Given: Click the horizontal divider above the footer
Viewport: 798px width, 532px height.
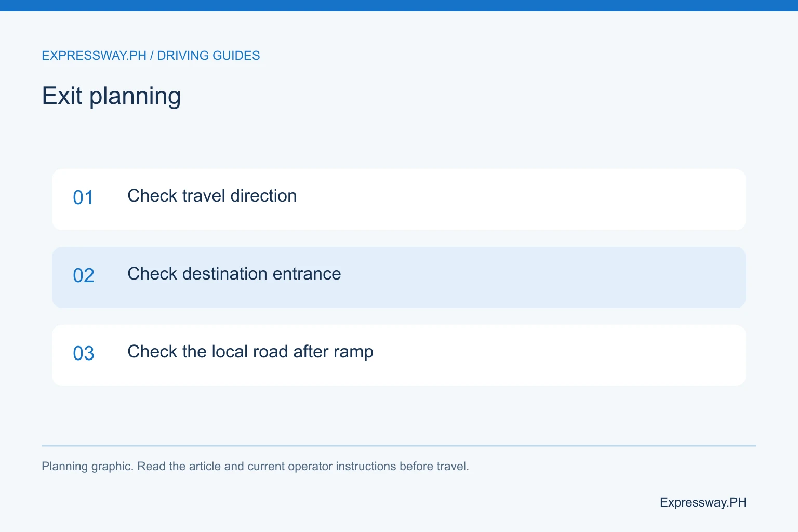Looking at the screenshot, I should pyautogui.click(x=399, y=445).
